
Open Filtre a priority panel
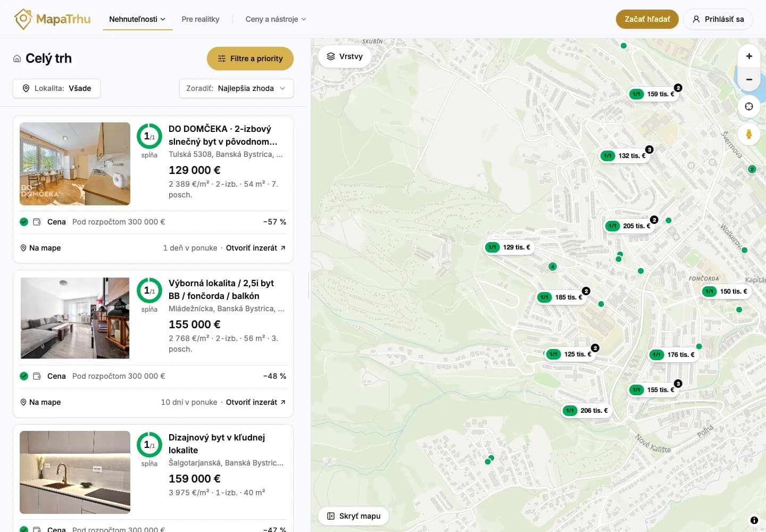point(250,59)
